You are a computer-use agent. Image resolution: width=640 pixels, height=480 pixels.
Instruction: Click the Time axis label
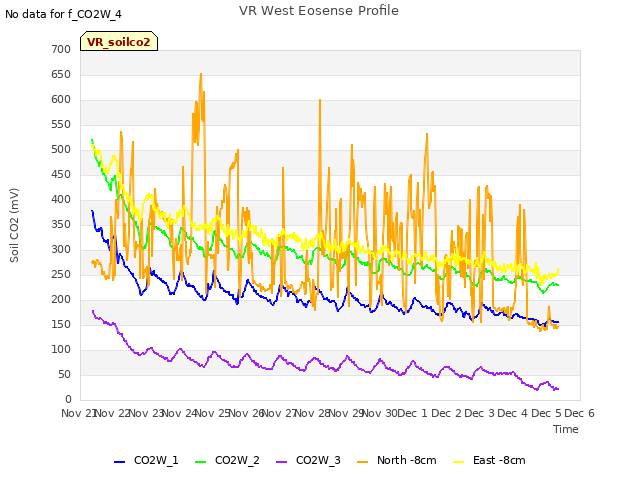click(566, 429)
